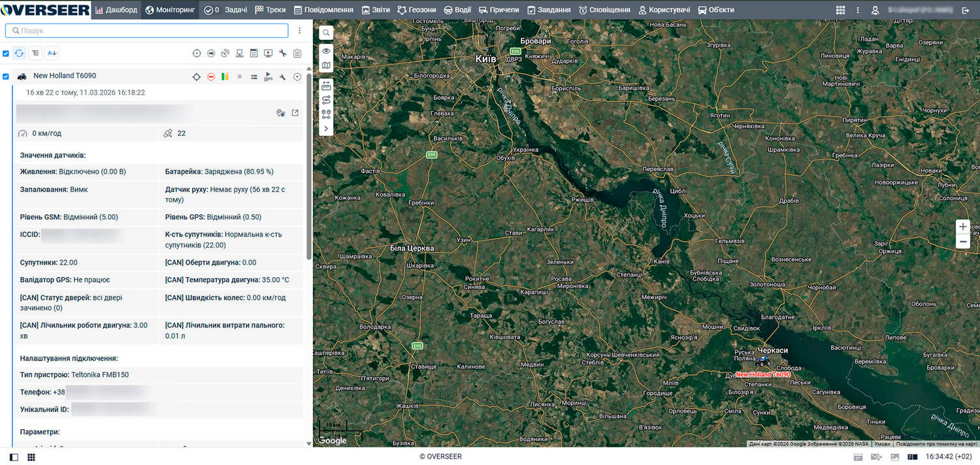This screenshot has height=465, width=980.
Task: Click the GPS playback icon in unit row
Action: [x=269, y=77]
